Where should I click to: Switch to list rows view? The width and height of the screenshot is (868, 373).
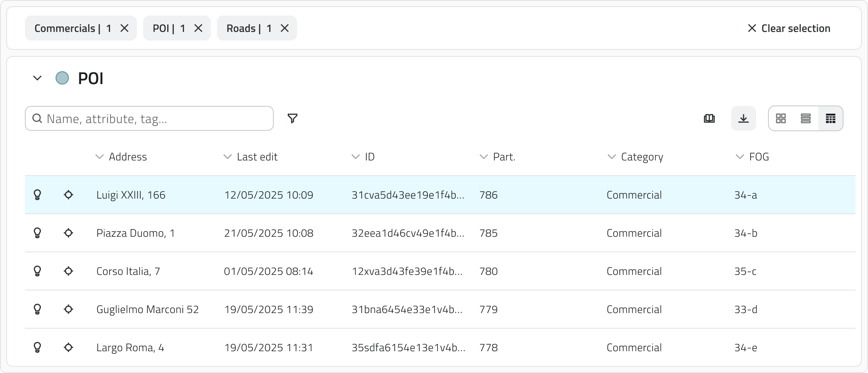(x=805, y=118)
